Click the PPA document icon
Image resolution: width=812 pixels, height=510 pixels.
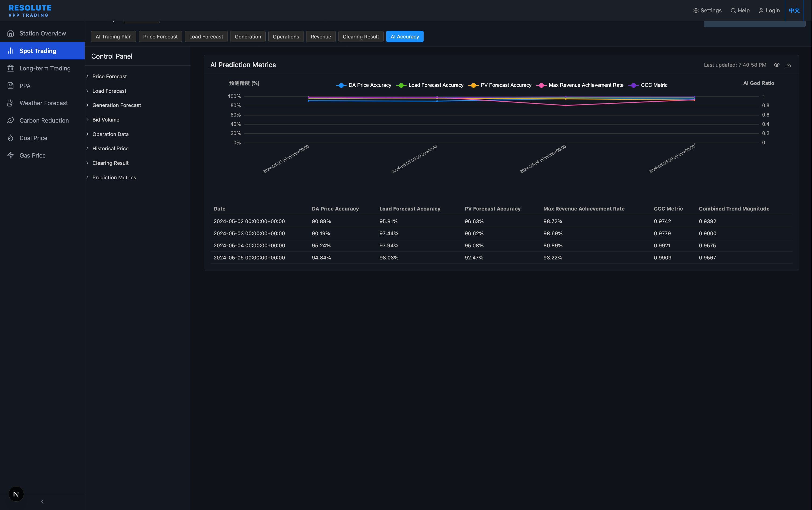10,86
